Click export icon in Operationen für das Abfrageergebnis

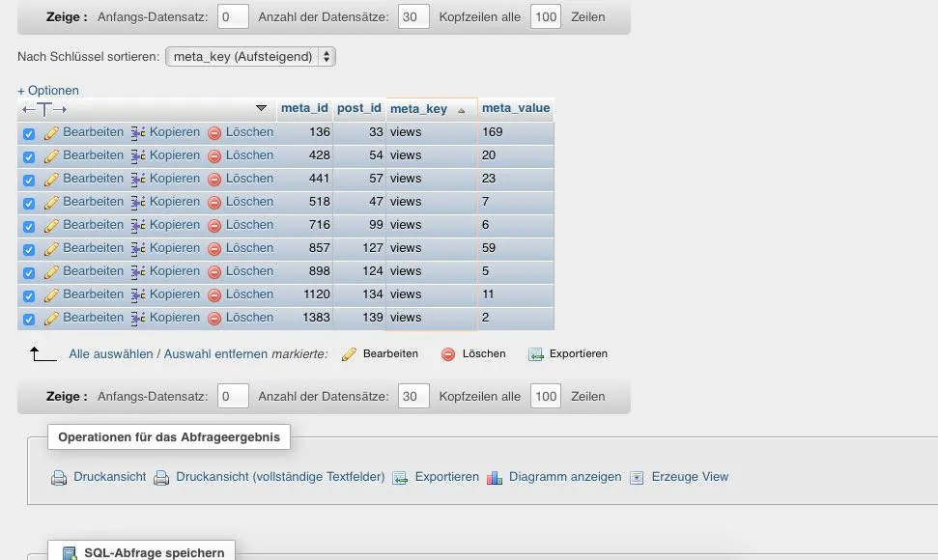400,478
